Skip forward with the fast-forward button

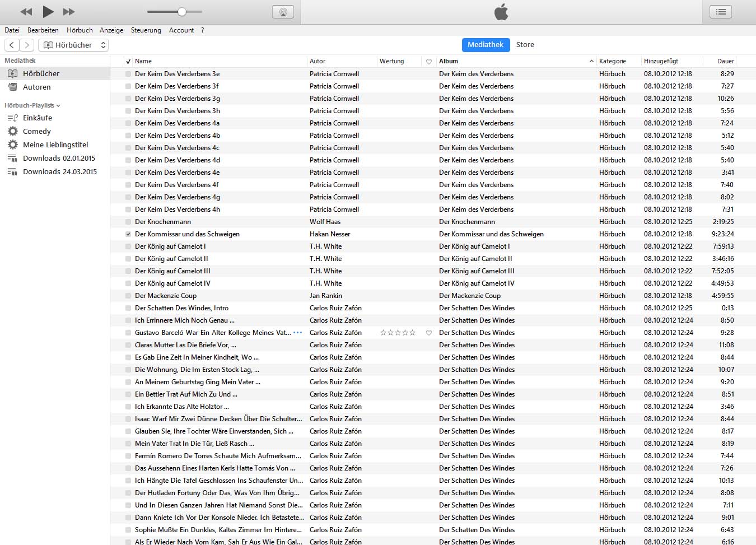click(69, 12)
